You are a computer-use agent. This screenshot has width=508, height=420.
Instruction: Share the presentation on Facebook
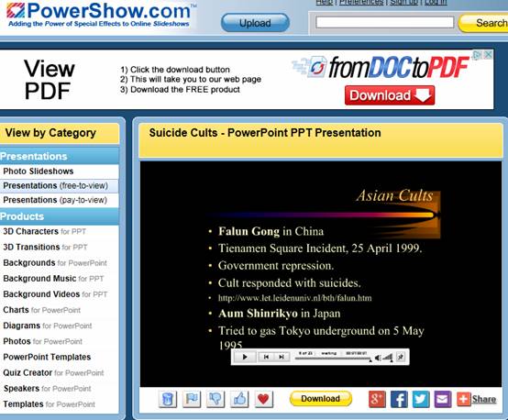399,399
